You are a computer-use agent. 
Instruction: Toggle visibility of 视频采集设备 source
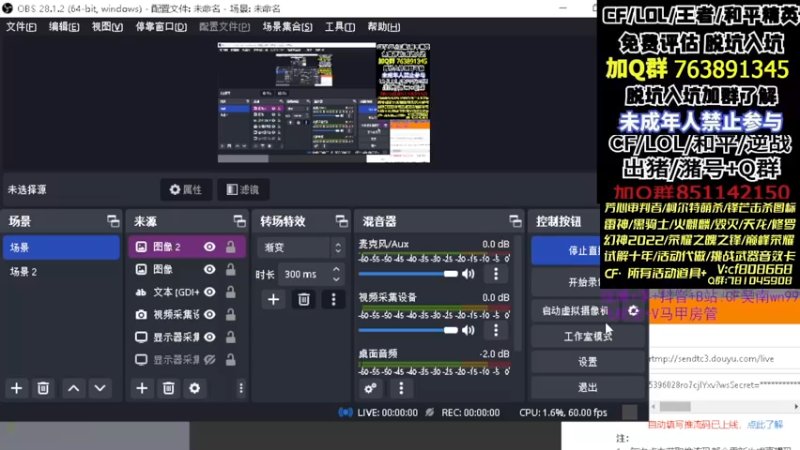(x=210, y=314)
